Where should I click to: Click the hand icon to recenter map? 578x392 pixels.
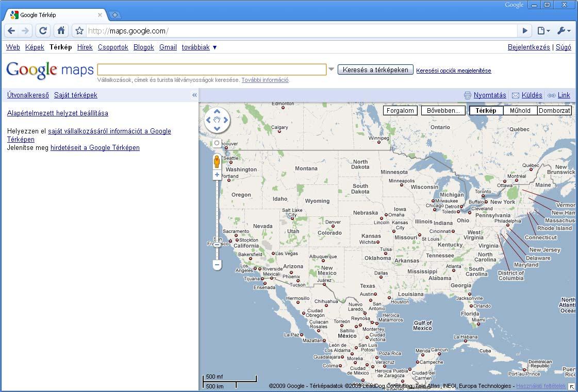(217, 120)
